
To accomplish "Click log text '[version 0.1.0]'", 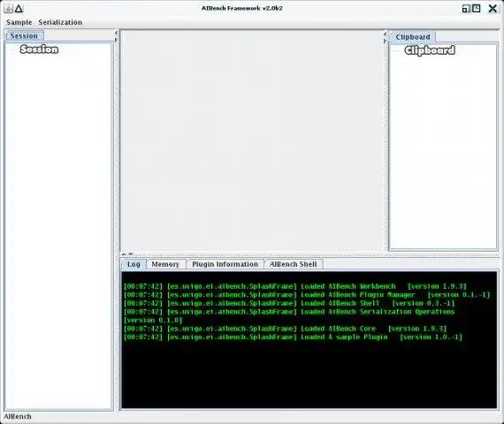I will pos(153,321).
